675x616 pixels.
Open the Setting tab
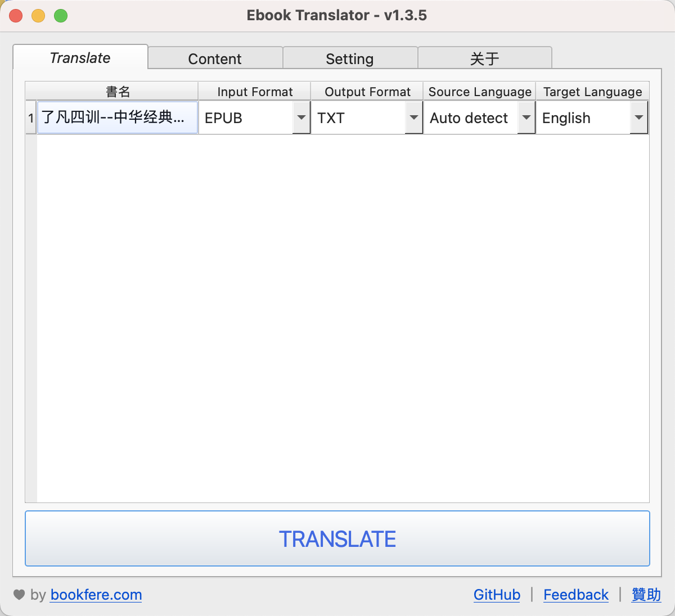tap(349, 58)
